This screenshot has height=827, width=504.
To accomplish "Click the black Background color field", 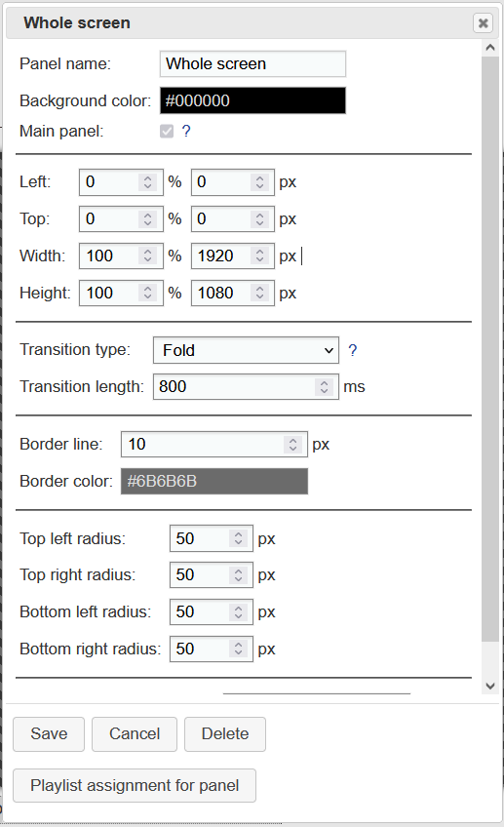I will click(253, 100).
